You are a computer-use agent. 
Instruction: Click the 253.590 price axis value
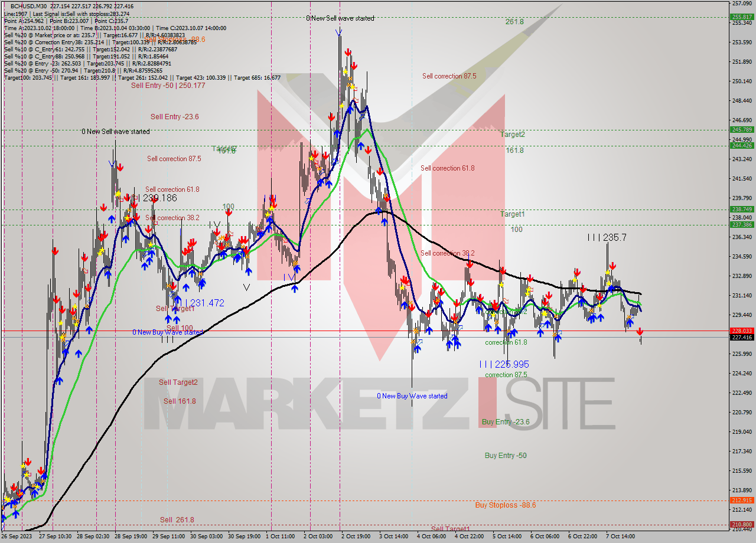[x=741, y=42]
